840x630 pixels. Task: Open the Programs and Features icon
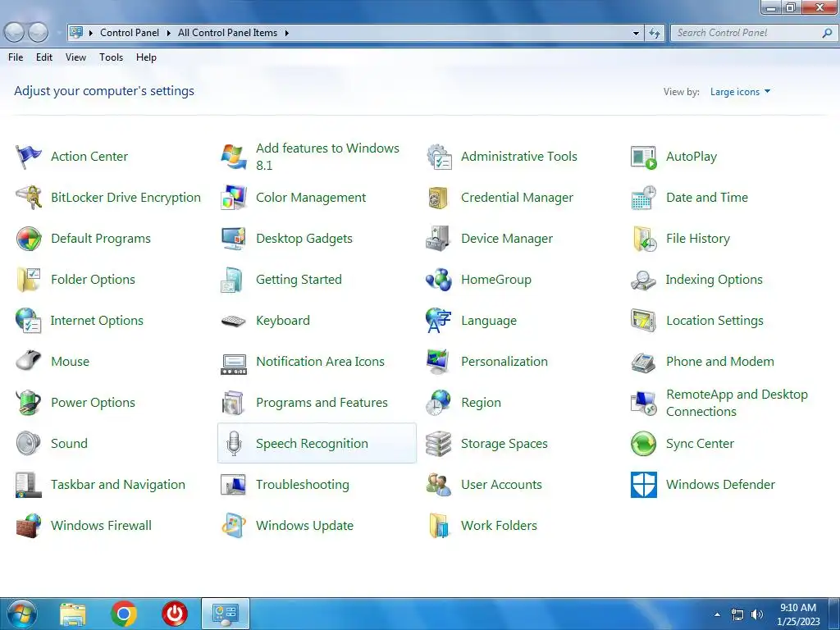(234, 402)
